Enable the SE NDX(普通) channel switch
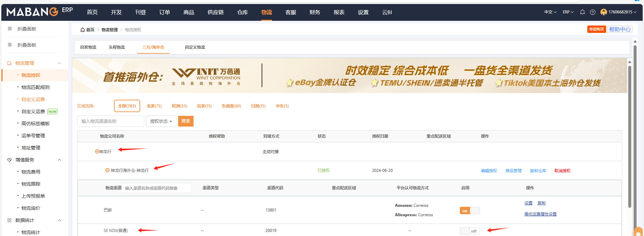644x236 pixels. (470, 231)
